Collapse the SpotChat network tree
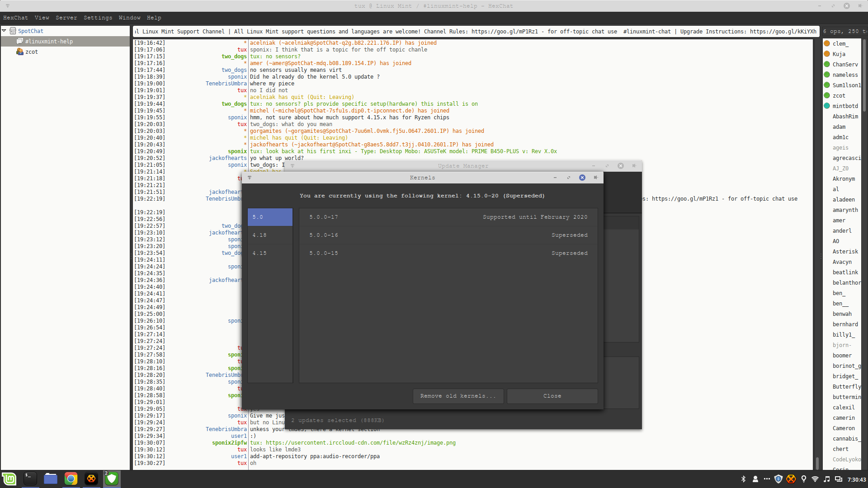The image size is (868, 488). [4, 31]
